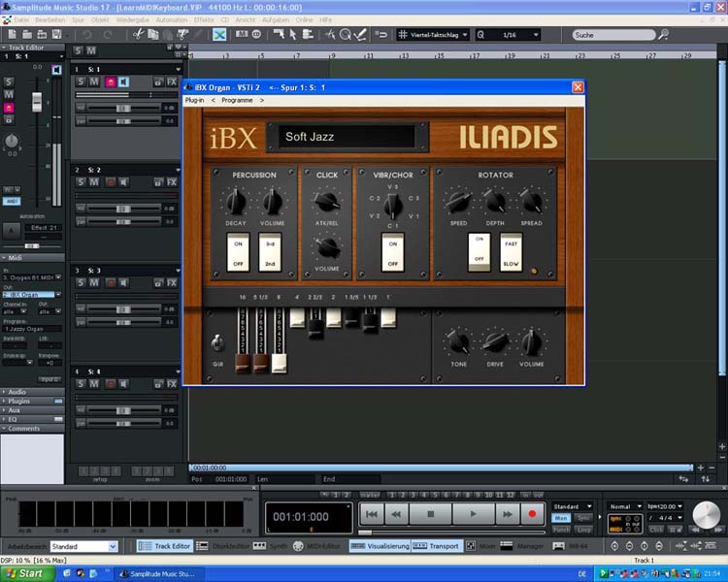Click the open folder icon in toolbar
Screen dimensions: 728x582
(27, 34)
